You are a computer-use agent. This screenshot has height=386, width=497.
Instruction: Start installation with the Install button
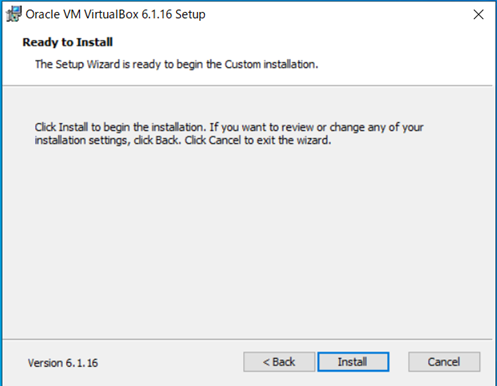point(353,362)
